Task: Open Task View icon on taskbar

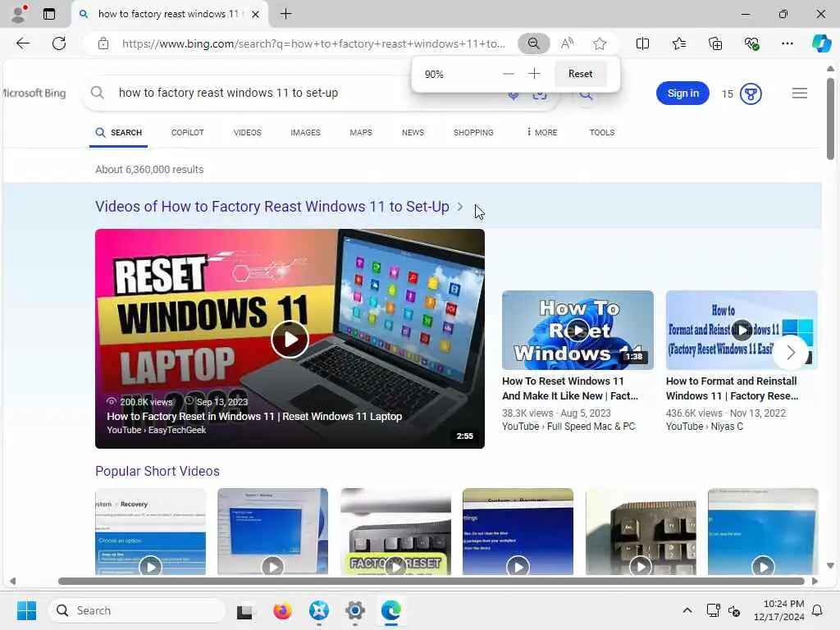Action: 244,610
